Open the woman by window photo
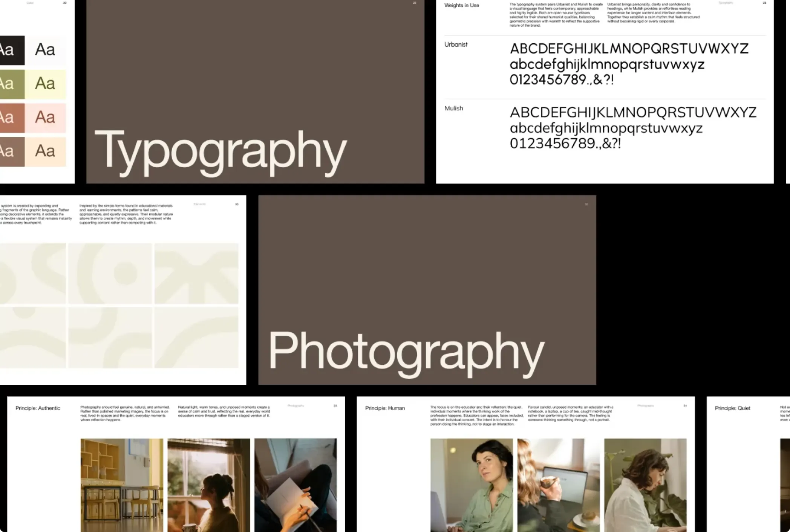Image resolution: width=790 pixels, height=532 pixels. tap(208, 485)
